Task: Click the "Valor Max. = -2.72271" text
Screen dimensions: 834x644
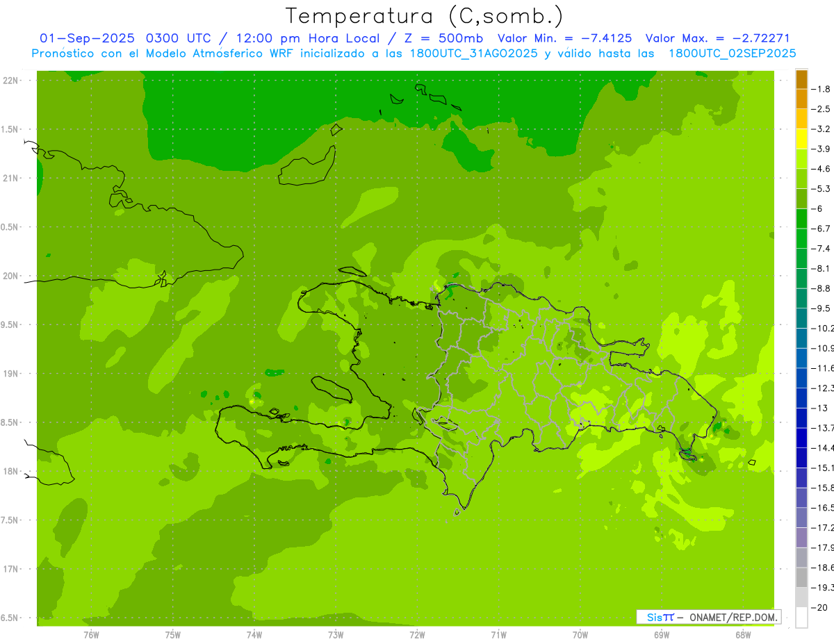Action: pos(717,38)
